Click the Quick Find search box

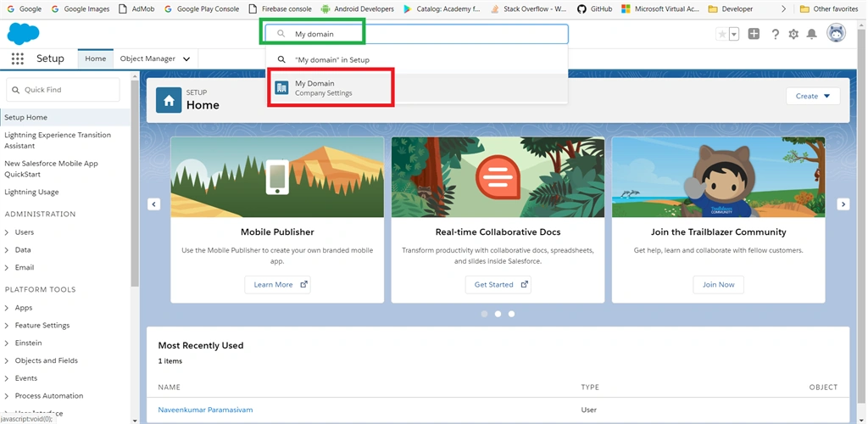click(x=63, y=90)
